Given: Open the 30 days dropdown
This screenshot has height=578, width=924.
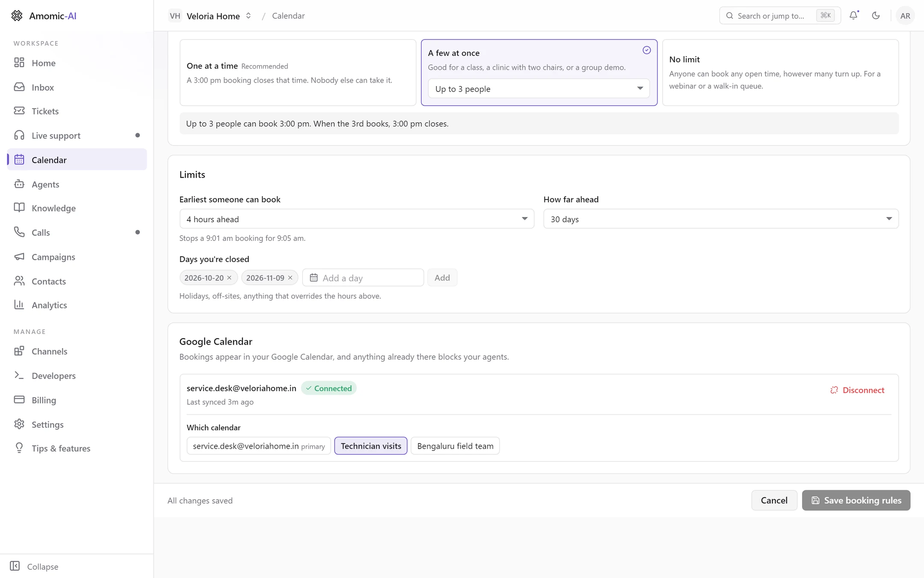Looking at the screenshot, I should click(x=721, y=219).
